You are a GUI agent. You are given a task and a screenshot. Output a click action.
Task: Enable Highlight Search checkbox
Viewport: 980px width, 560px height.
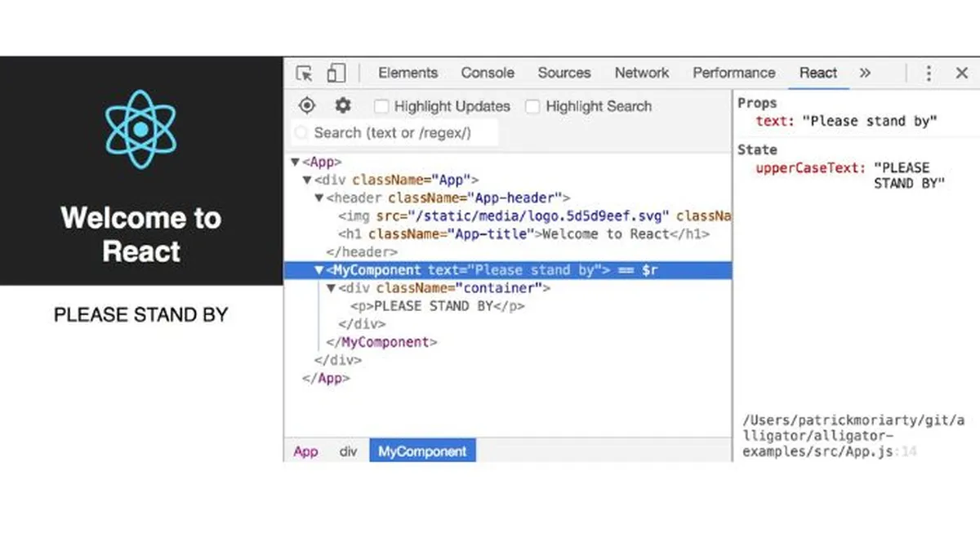532,106
